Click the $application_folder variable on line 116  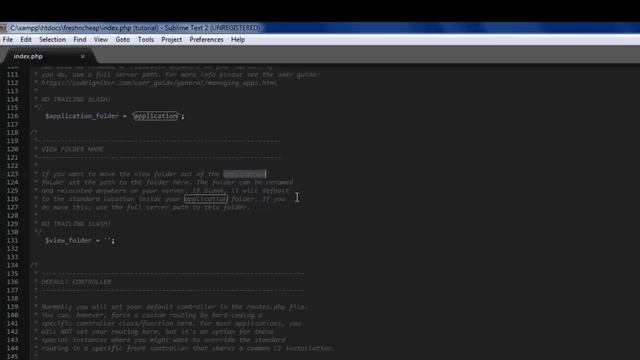pyautogui.click(x=82, y=116)
